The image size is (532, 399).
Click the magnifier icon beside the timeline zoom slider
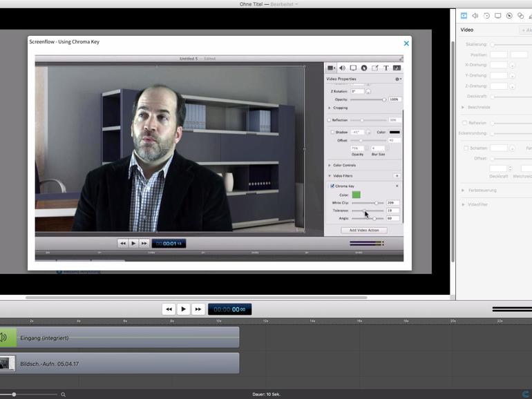(x=63, y=394)
